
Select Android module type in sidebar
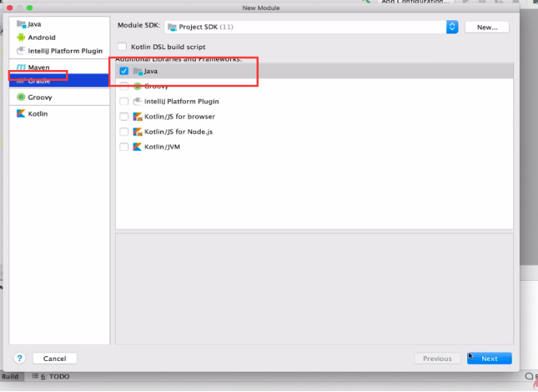point(59,37)
